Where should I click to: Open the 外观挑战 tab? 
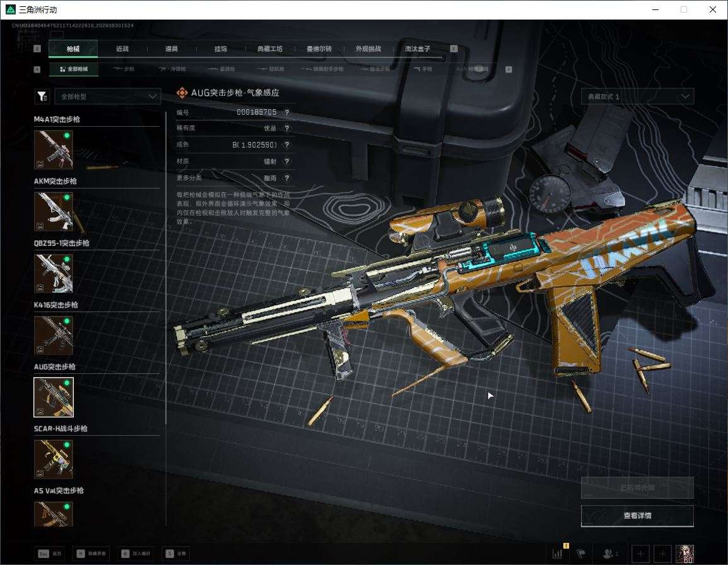click(x=368, y=49)
